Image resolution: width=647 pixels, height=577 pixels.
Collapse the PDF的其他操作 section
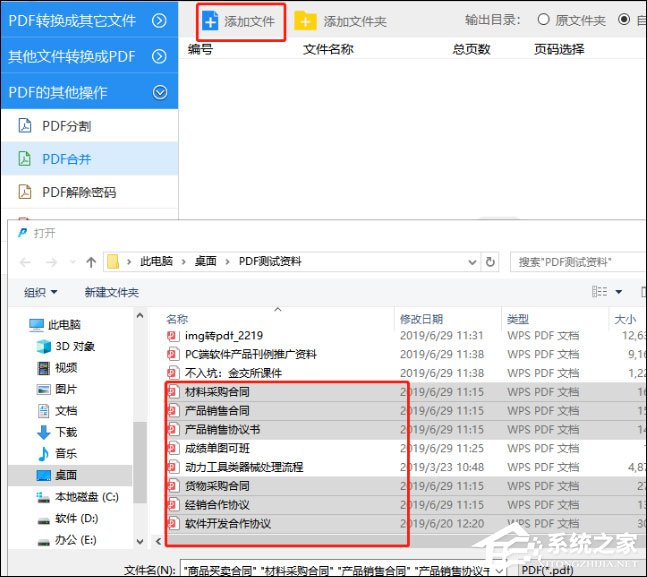tap(160, 92)
